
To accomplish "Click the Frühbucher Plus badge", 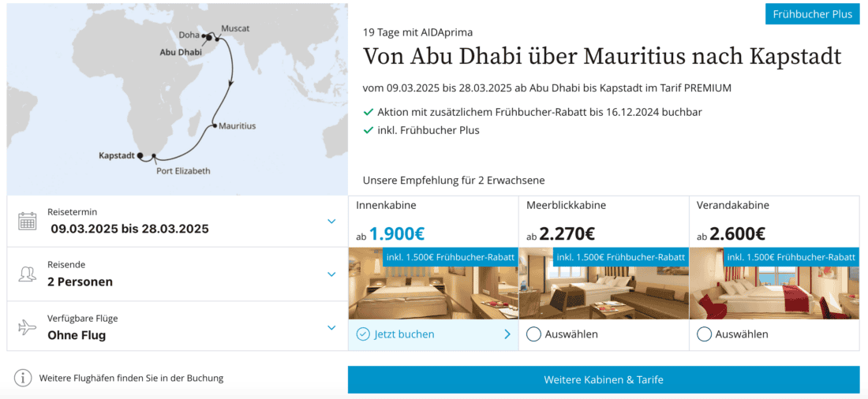I will pyautogui.click(x=812, y=14).
